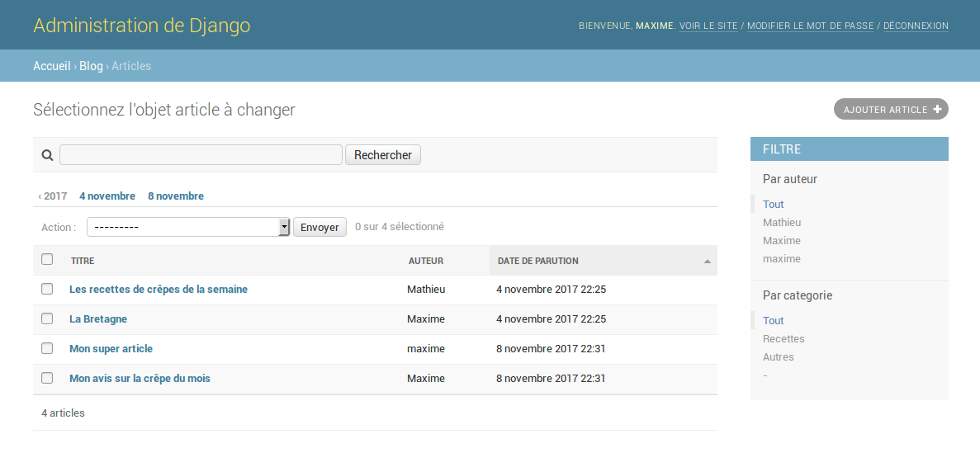This screenshot has width=980, height=467.
Task: Check the box for Les recettes de crêpes
Action: (47, 289)
